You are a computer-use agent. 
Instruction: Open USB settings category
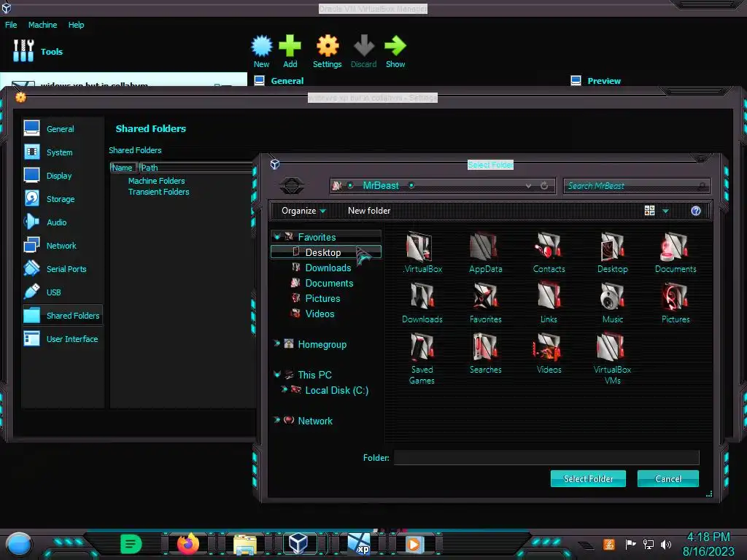[x=62, y=292]
